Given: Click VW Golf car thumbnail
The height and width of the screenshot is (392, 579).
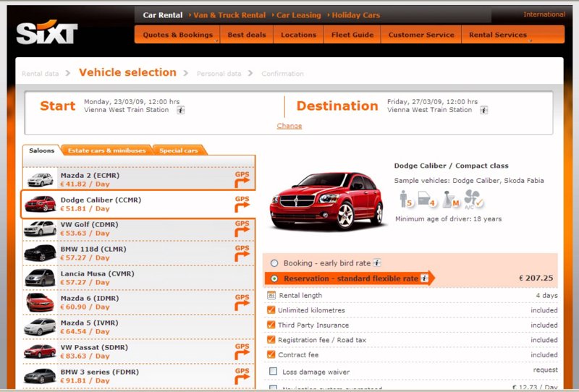Looking at the screenshot, I should pyautogui.click(x=41, y=229).
